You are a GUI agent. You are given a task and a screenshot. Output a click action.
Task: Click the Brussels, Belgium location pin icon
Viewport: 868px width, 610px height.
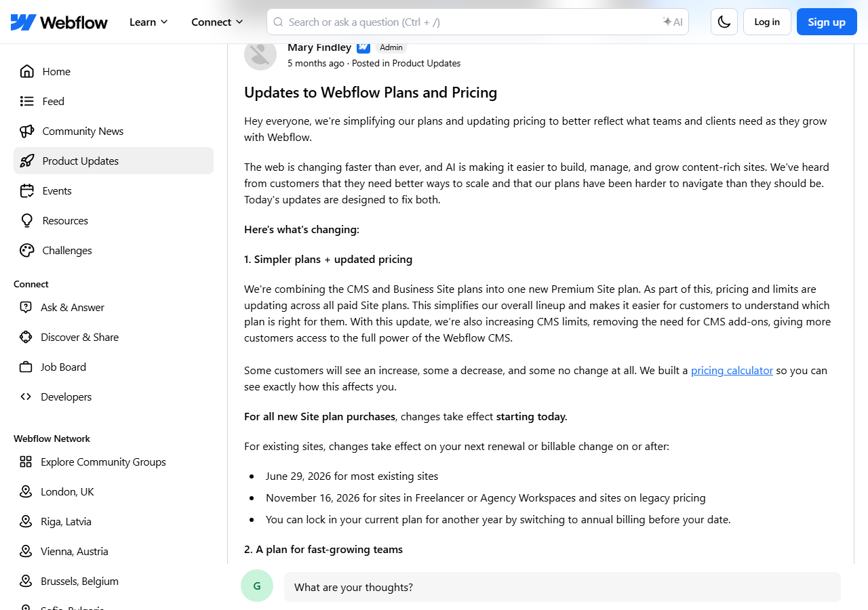point(26,581)
